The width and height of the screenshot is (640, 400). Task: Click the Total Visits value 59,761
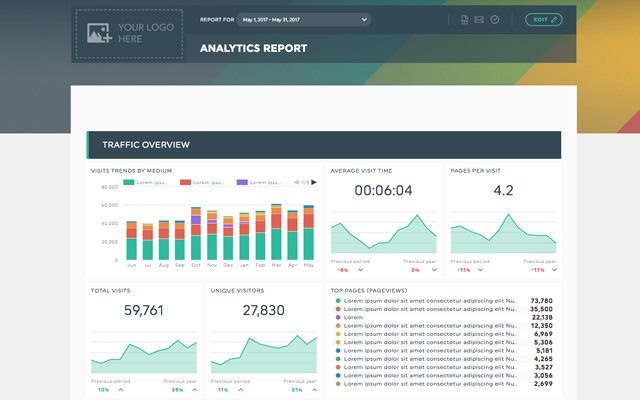pyautogui.click(x=144, y=310)
